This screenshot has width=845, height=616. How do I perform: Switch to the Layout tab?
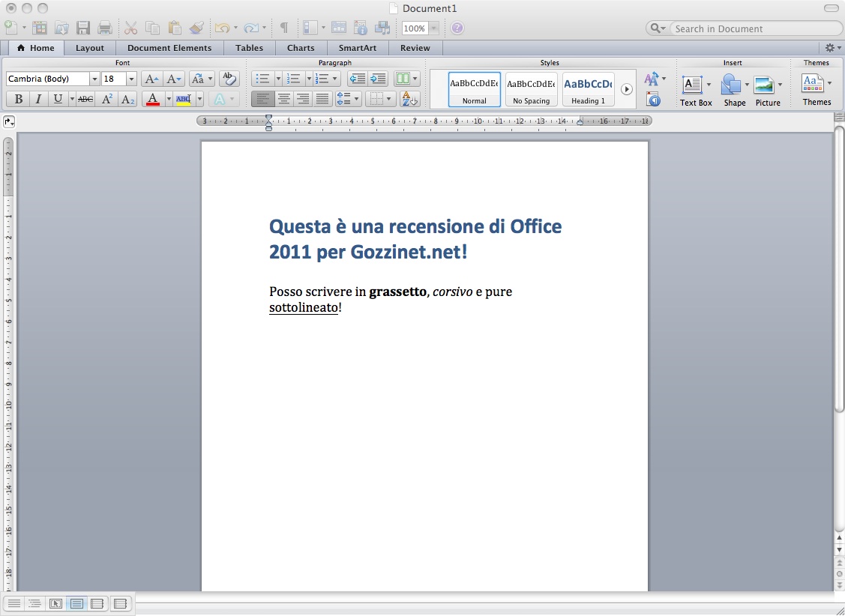(89, 48)
